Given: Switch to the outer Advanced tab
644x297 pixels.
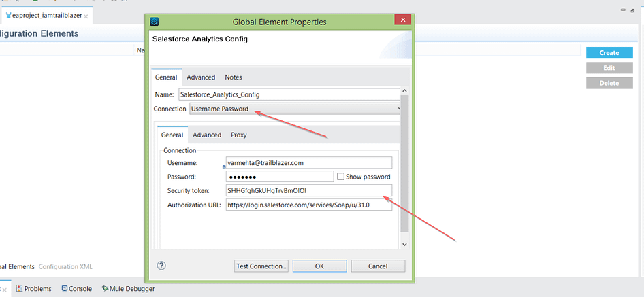Looking at the screenshot, I should coord(201,77).
